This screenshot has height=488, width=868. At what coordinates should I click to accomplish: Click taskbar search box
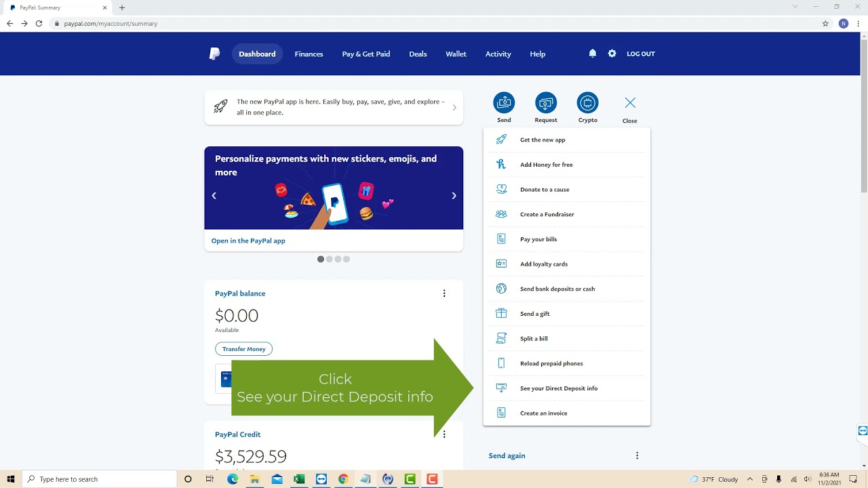tap(99, 479)
